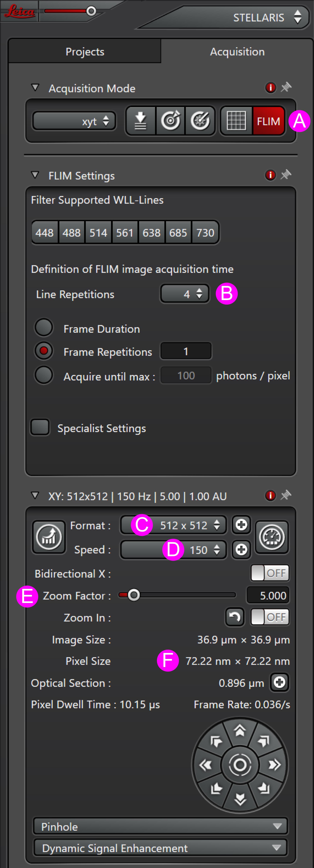Open info for FLIM Settings panel
314x868 pixels.
click(x=271, y=175)
